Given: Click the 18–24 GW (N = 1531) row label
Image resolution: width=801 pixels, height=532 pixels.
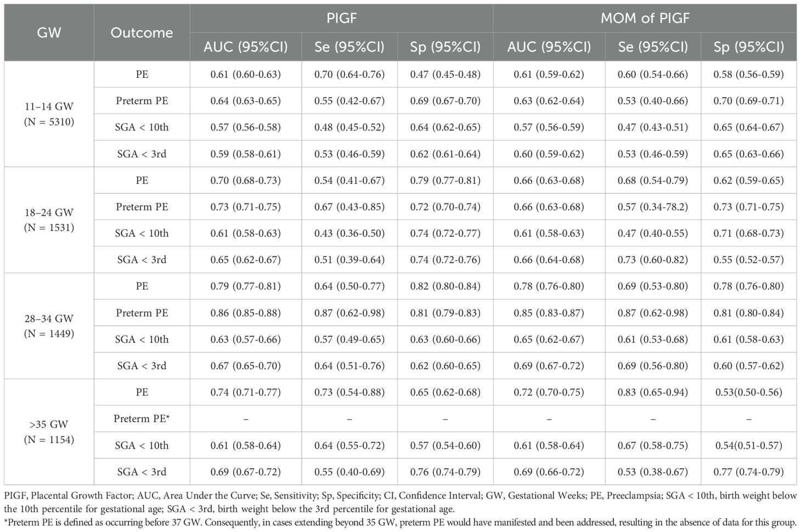Looking at the screenshot, I should tap(49, 220).
